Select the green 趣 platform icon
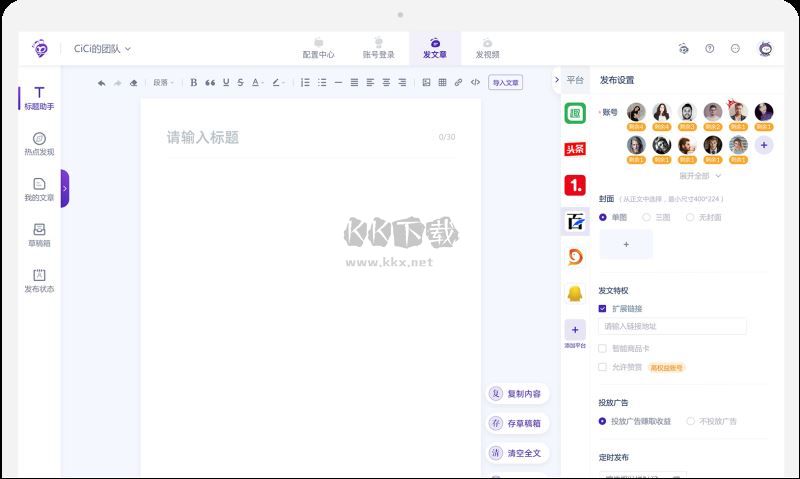The image size is (800, 479). point(575,113)
